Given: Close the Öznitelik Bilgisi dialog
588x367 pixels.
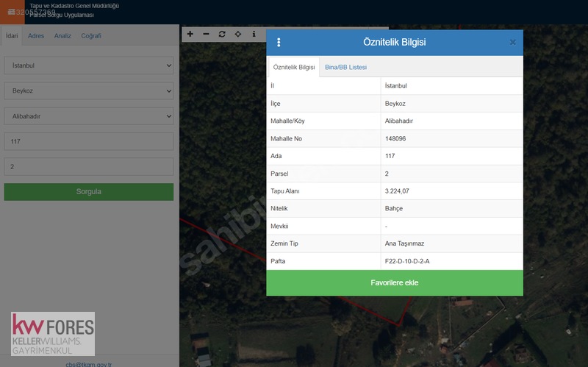Looking at the screenshot, I should [x=512, y=43].
